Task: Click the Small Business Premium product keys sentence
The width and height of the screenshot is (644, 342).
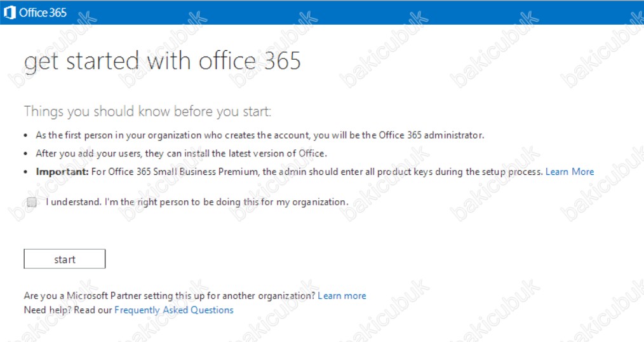Action: click(317, 172)
